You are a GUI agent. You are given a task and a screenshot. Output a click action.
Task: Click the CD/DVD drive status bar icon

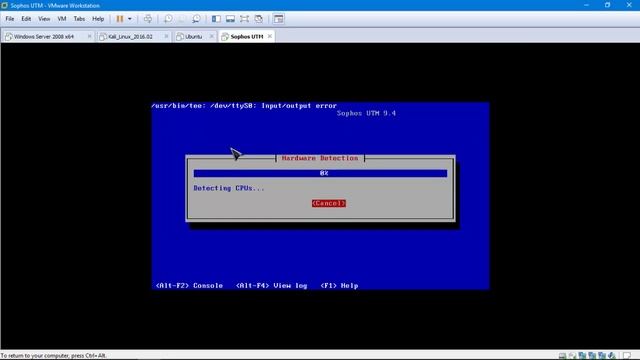point(572,356)
